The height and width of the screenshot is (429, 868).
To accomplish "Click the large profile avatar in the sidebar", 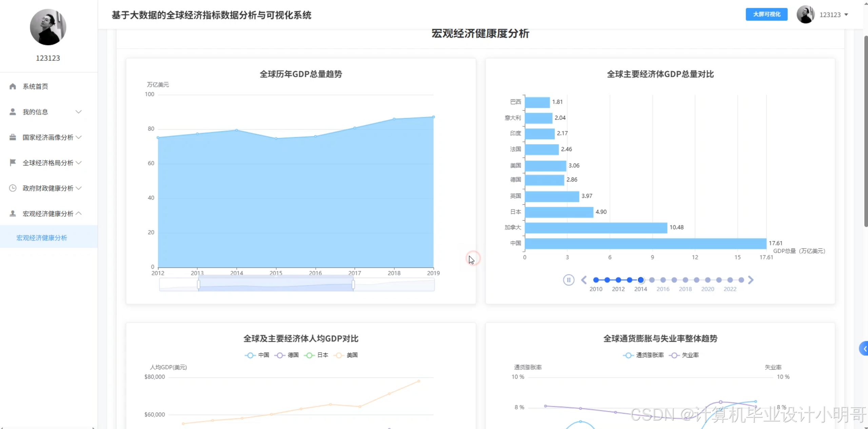I will (48, 27).
